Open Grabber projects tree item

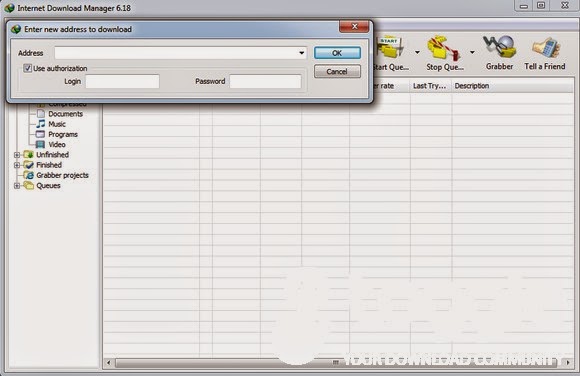pos(62,175)
